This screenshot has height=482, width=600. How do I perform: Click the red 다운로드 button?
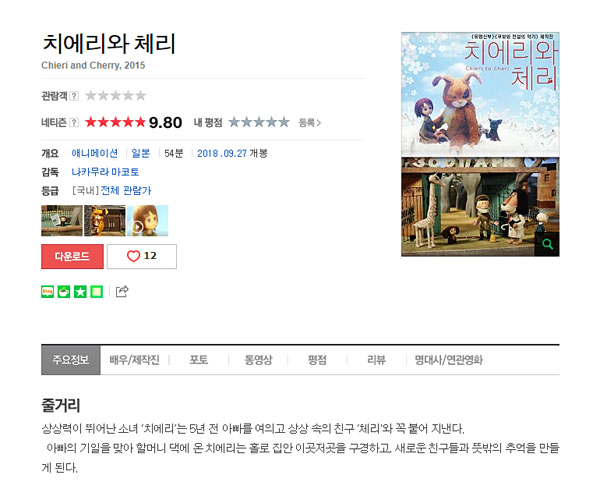(x=72, y=256)
